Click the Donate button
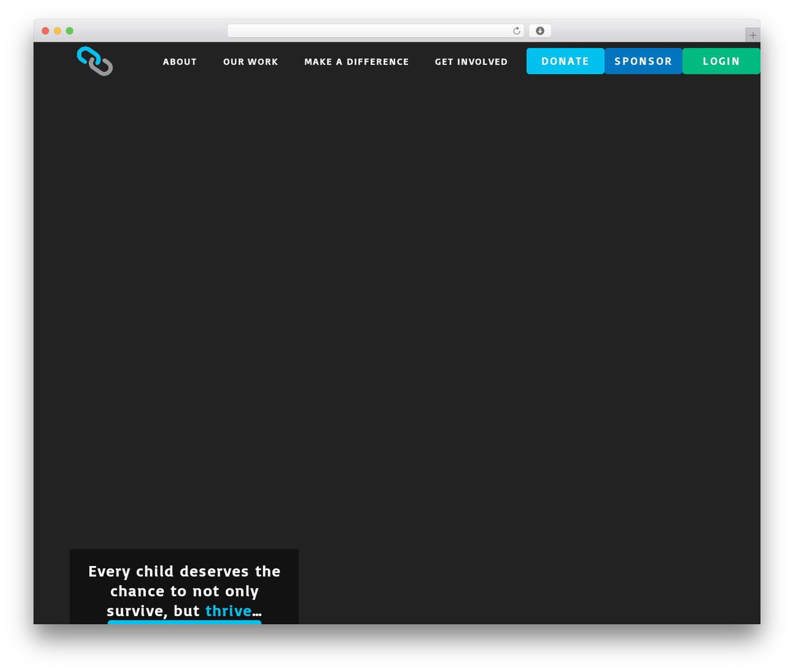Image resolution: width=794 pixels, height=672 pixels. click(x=565, y=61)
